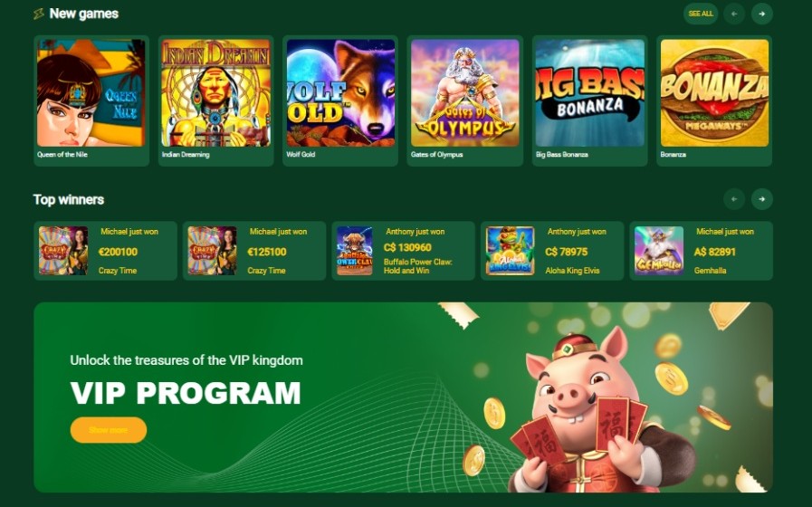The height and width of the screenshot is (507, 812).
Task: Open Queen of the Nile game
Action: pos(91,93)
